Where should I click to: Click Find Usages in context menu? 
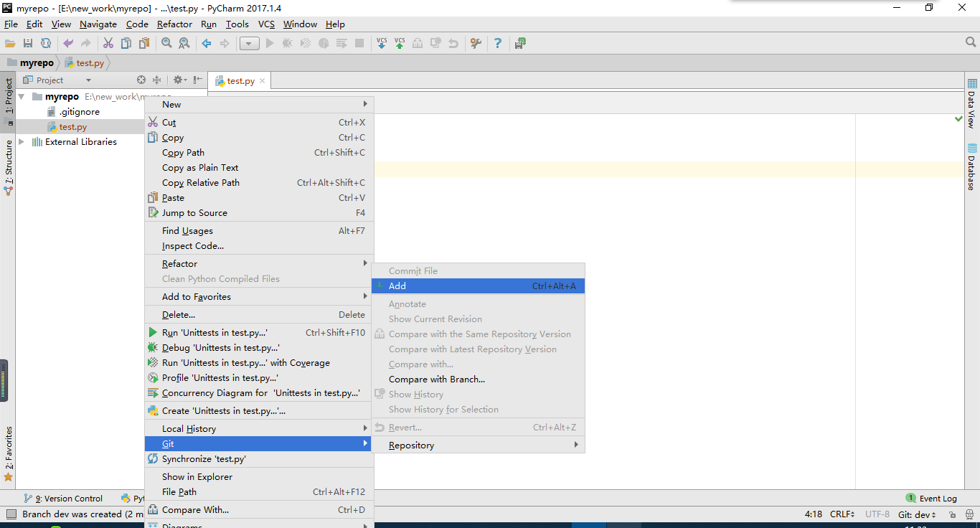259,230
